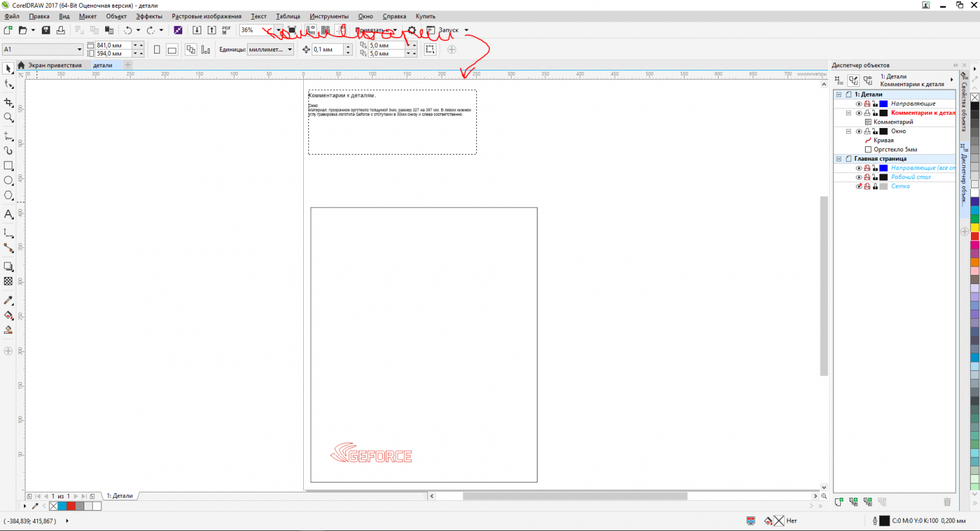Toggle Show Object Properties in Object Manager
980x531 pixels.
[839, 80]
